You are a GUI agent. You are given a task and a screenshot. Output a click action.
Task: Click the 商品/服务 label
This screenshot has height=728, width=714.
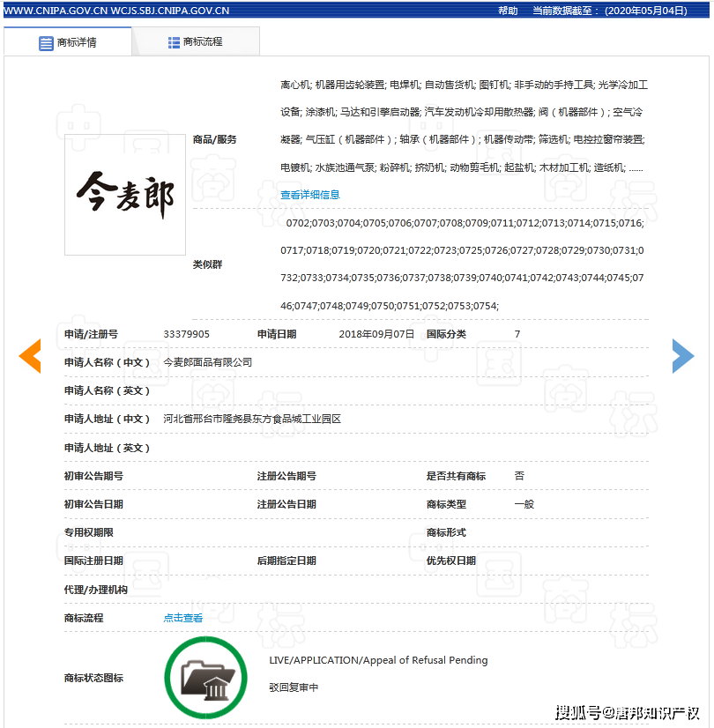pos(214,140)
